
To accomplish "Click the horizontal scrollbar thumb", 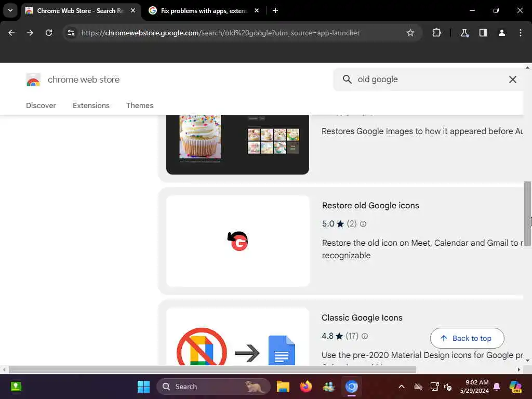I will (x=212, y=369).
